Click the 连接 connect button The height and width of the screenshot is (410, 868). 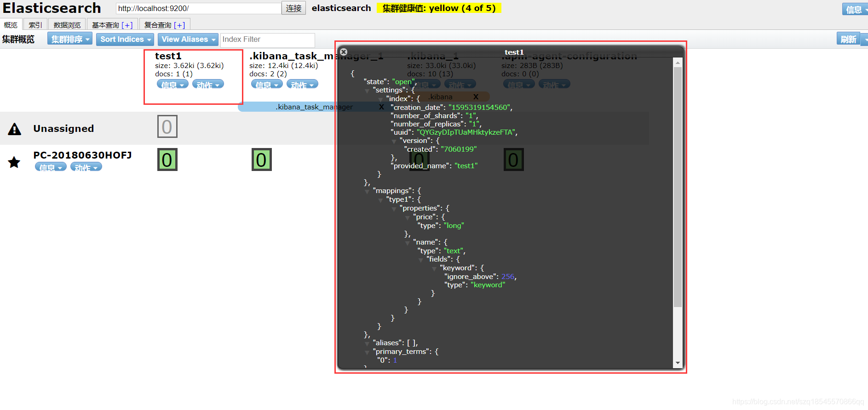[293, 8]
